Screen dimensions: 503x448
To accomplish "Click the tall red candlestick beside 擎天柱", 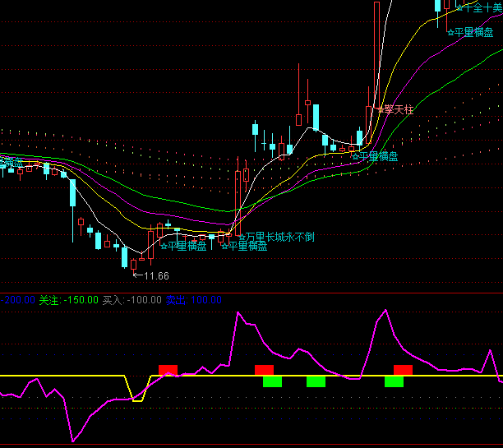I will coord(376,58).
